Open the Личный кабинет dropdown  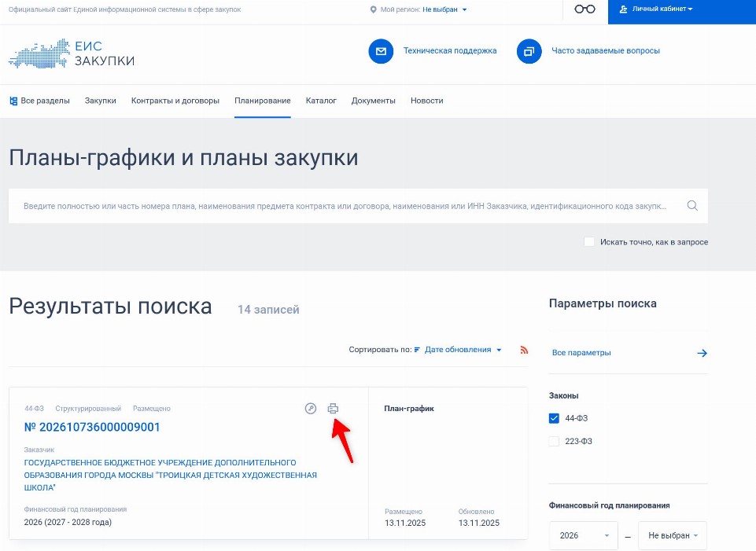coord(656,9)
